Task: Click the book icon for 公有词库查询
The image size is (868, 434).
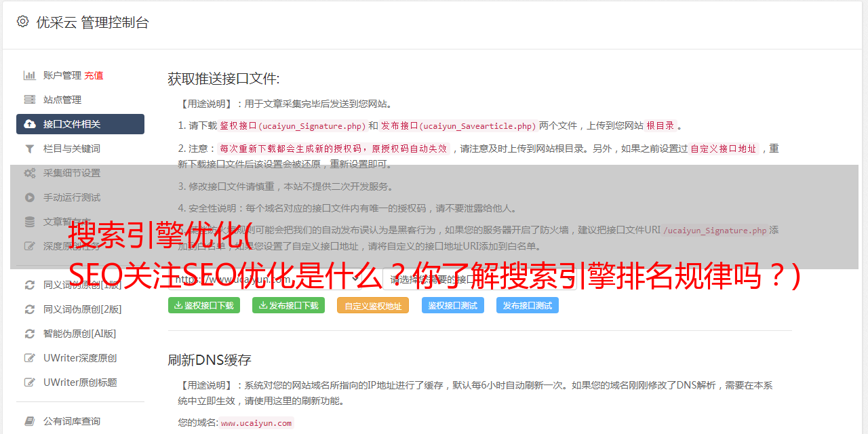Action: (x=30, y=421)
